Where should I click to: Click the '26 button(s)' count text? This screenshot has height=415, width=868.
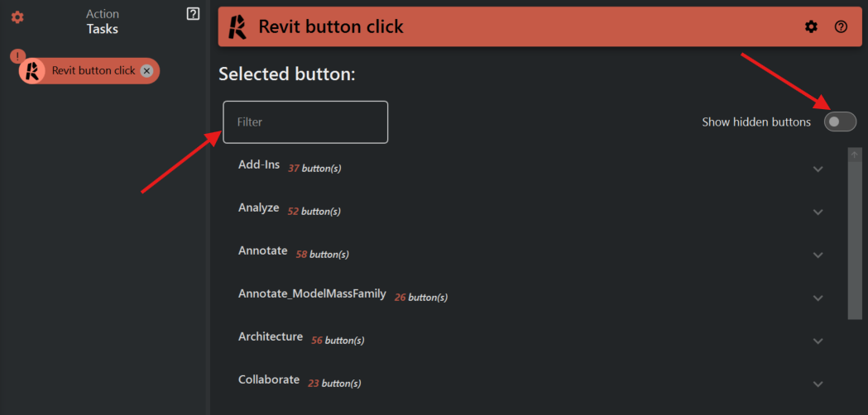tap(420, 298)
